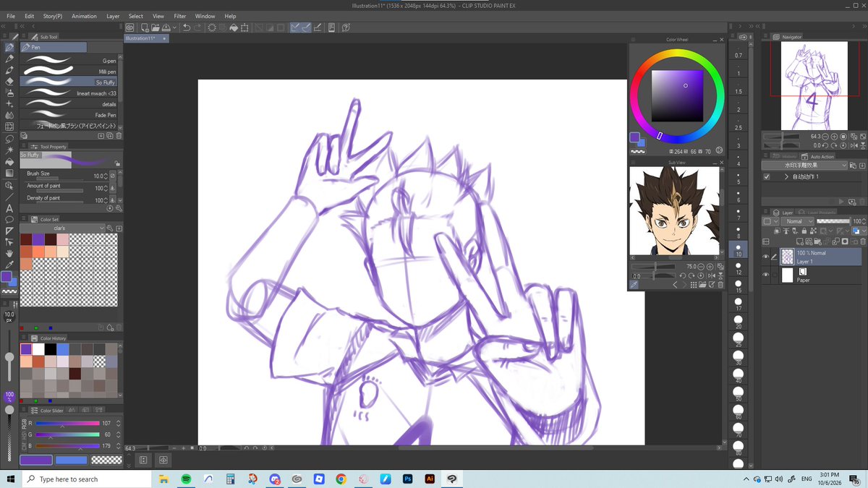The height and width of the screenshot is (488, 868).
Task: Select the Pen tool in the toolbar
Action: (x=9, y=48)
